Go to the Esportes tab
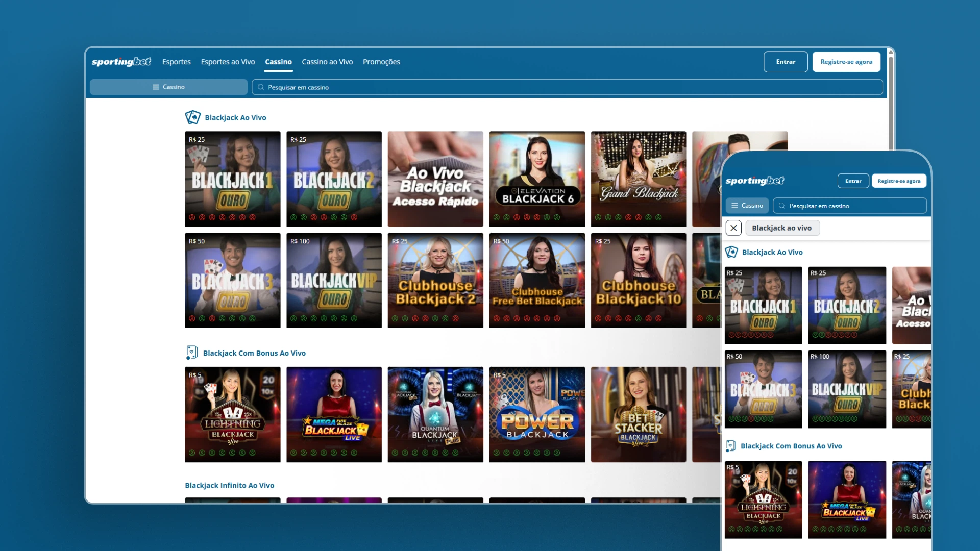 [x=177, y=62]
